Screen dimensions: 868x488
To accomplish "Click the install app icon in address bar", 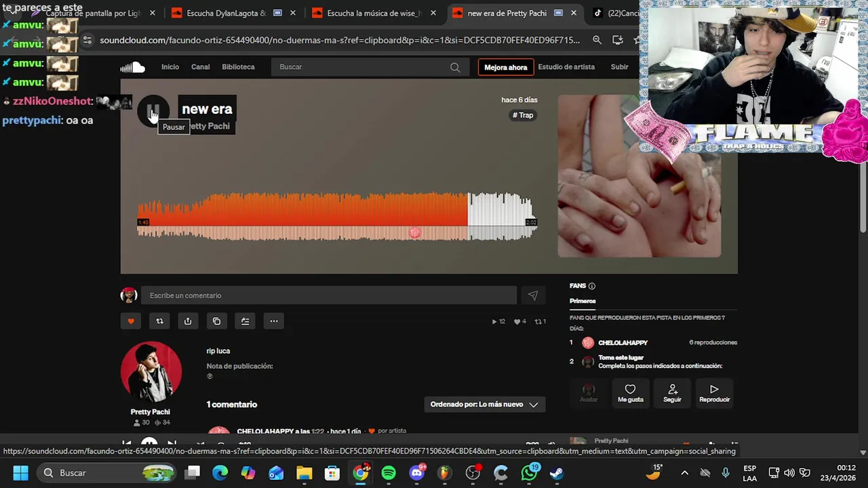I will click(x=617, y=40).
